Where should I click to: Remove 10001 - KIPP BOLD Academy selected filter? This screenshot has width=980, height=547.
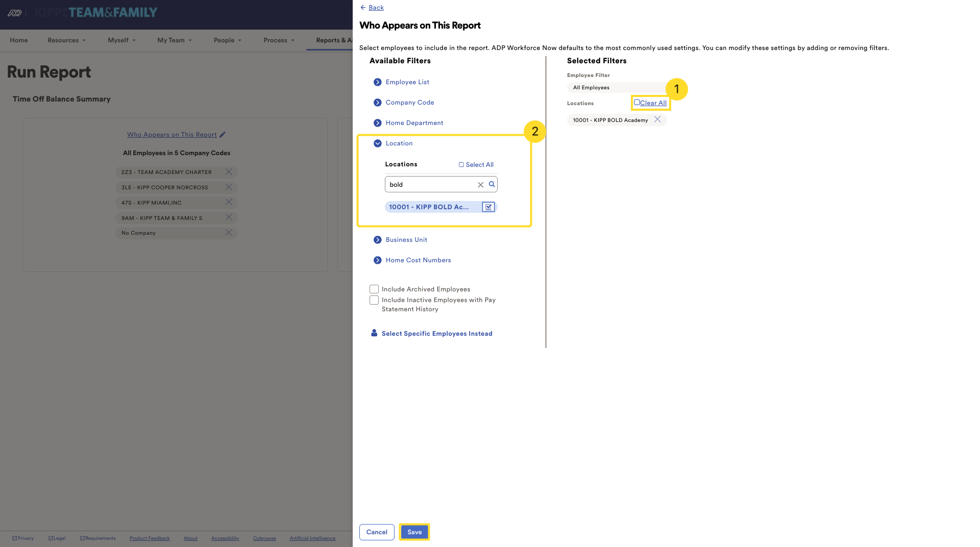pos(657,119)
